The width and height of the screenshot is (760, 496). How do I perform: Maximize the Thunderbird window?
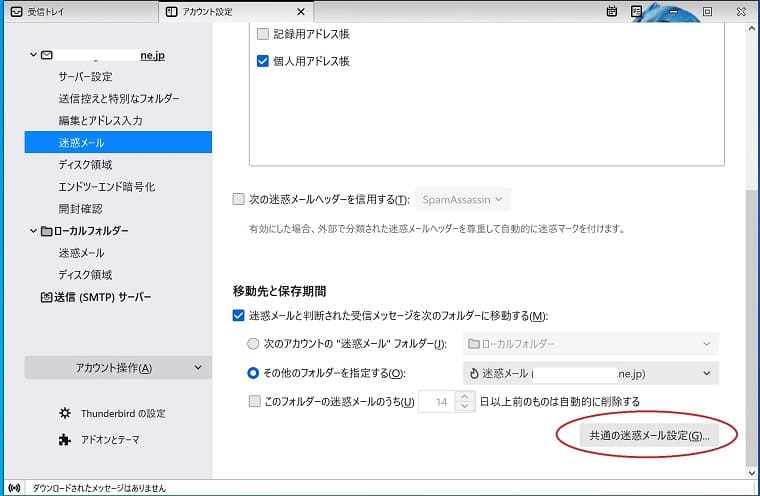tap(708, 11)
